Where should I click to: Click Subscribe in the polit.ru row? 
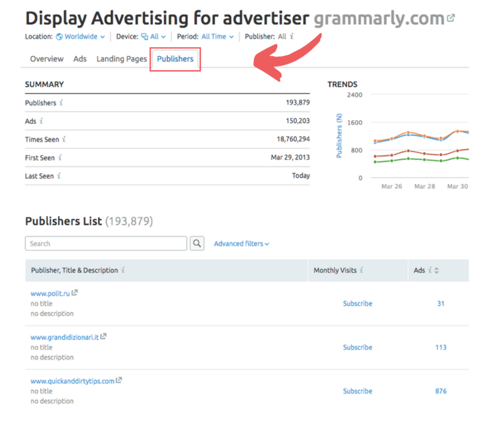point(358,303)
